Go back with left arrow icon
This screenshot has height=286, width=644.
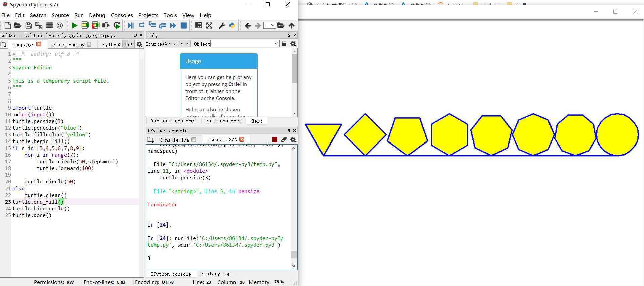tap(248, 26)
